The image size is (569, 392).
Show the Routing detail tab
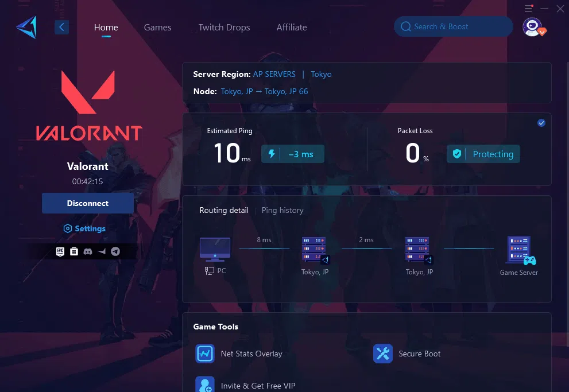pos(224,210)
